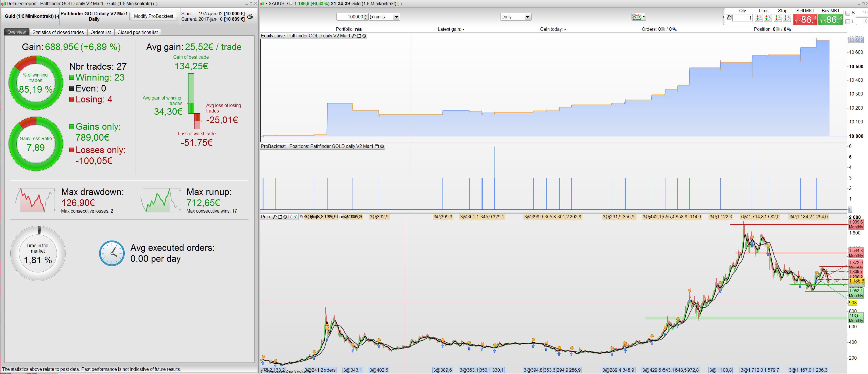Click the Orders gear icon

tap(675, 29)
